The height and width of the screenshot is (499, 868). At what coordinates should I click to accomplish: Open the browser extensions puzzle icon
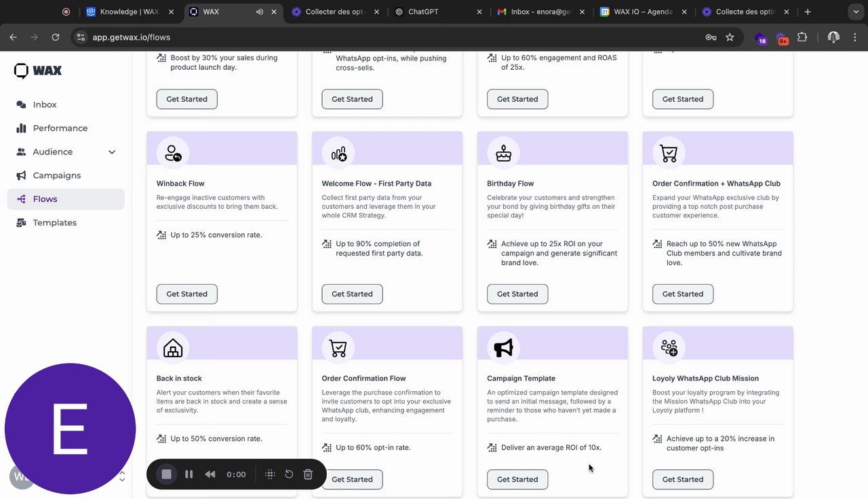click(802, 37)
